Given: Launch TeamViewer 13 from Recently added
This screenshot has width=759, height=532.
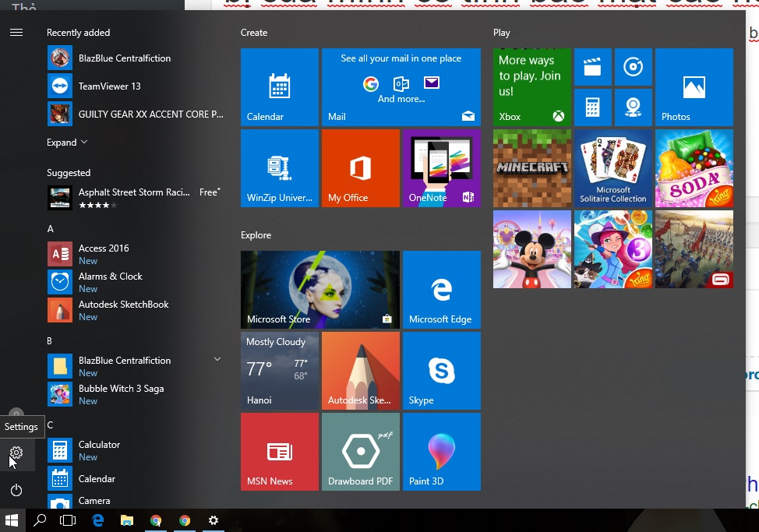Looking at the screenshot, I should tap(109, 86).
